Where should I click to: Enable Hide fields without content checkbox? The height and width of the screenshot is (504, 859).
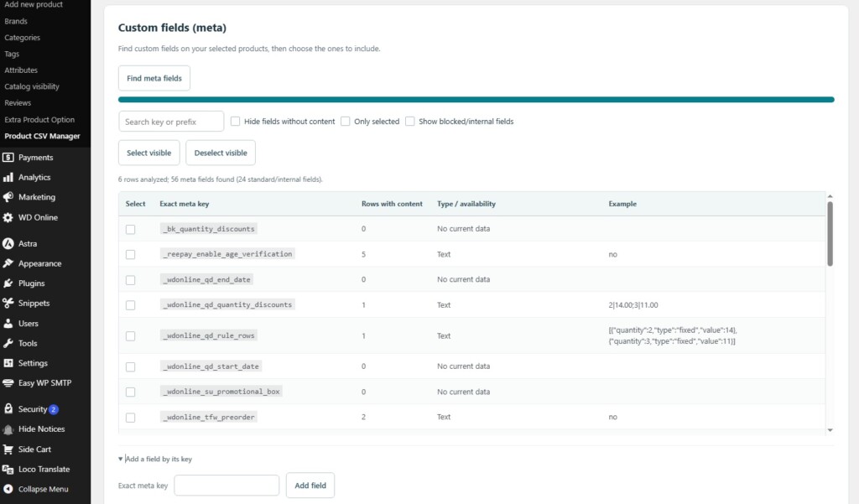click(236, 122)
